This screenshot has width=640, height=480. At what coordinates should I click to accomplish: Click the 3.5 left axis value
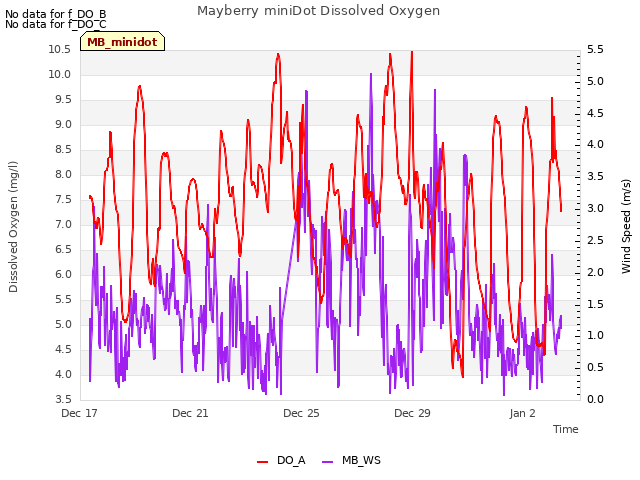tap(63, 399)
